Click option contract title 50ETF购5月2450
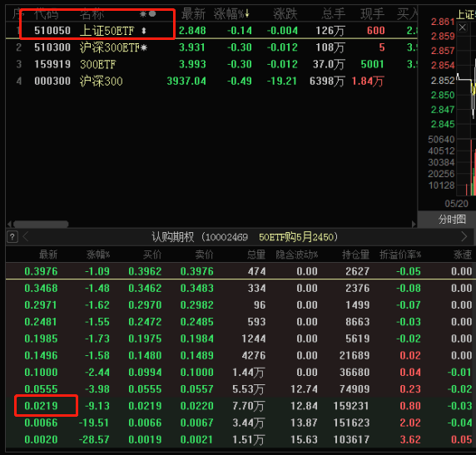 tap(298, 237)
